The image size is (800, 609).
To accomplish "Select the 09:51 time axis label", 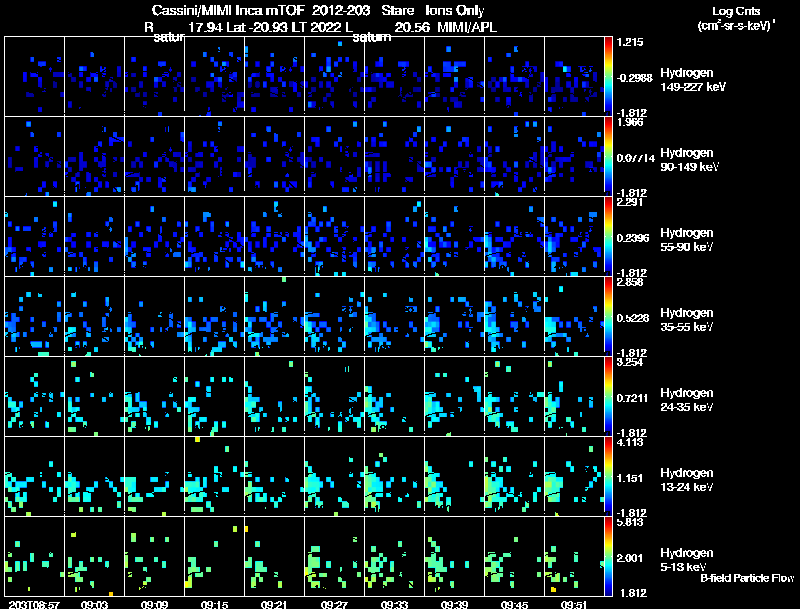I will click(x=574, y=604).
